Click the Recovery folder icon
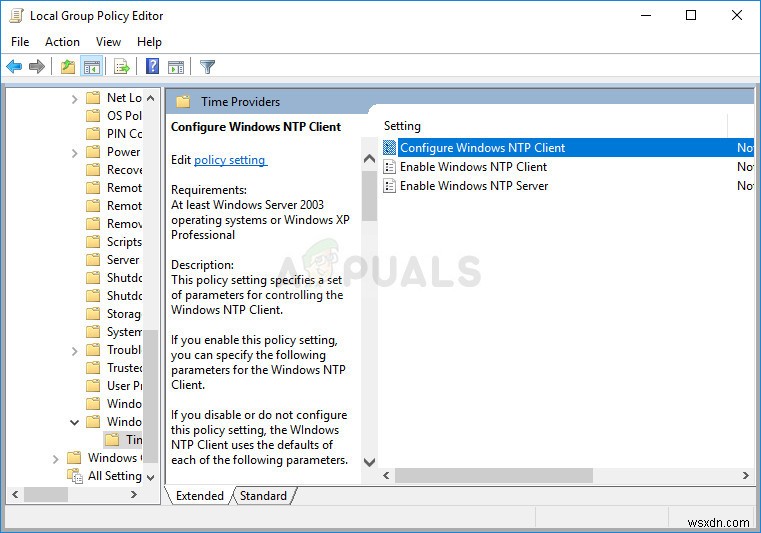Image resolution: width=761 pixels, height=533 pixels. click(x=93, y=169)
